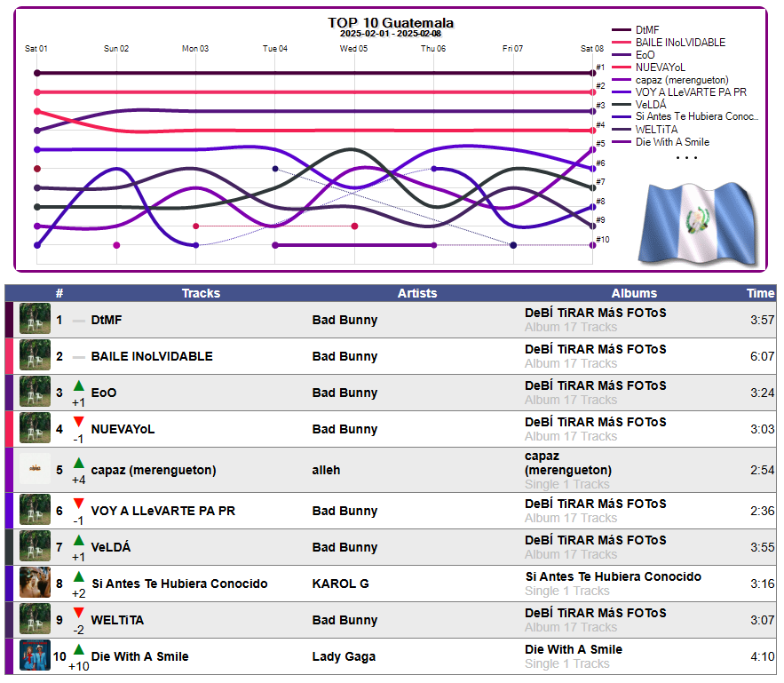Screen dimensions: 784x683
Task: Open artist alleh
Action: [x=326, y=470]
